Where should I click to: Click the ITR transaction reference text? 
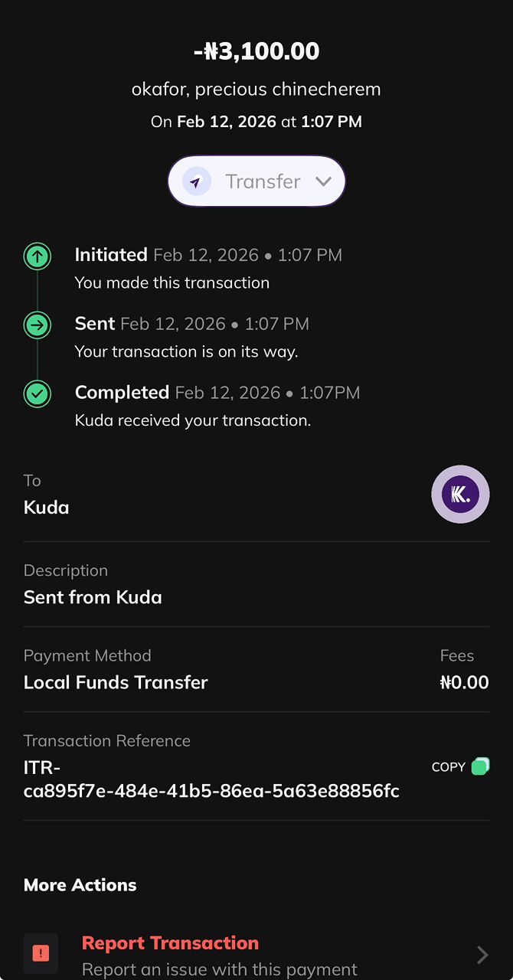pos(211,779)
